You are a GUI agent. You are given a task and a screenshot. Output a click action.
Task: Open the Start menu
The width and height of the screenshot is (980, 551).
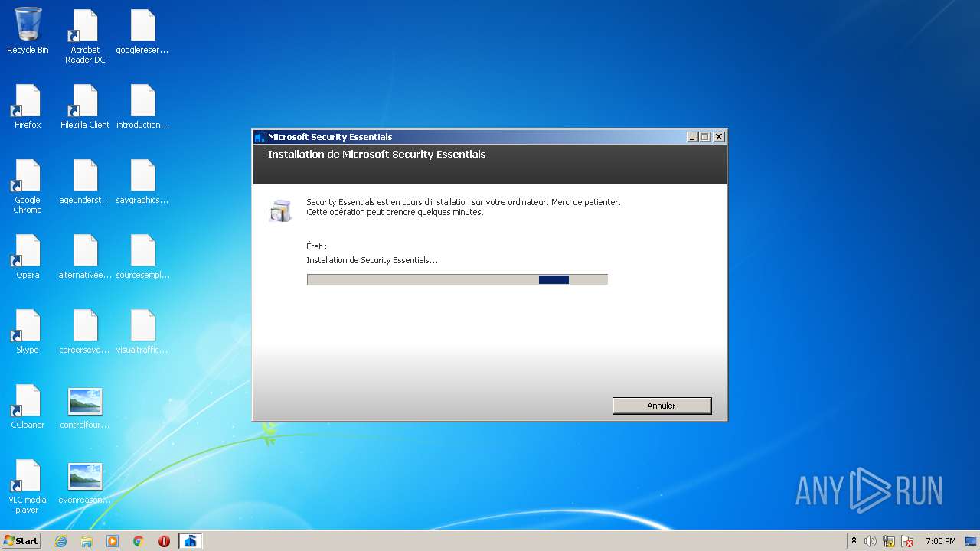(x=21, y=541)
